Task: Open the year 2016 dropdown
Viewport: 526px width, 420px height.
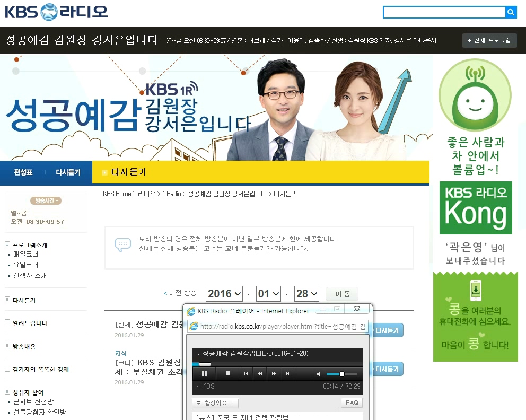Action: click(x=224, y=294)
